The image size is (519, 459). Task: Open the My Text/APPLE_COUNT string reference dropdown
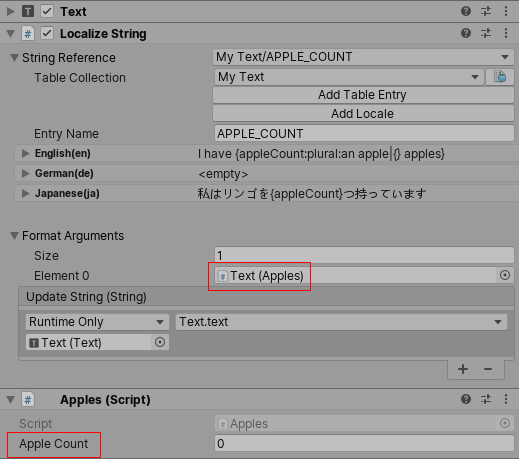click(x=363, y=57)
